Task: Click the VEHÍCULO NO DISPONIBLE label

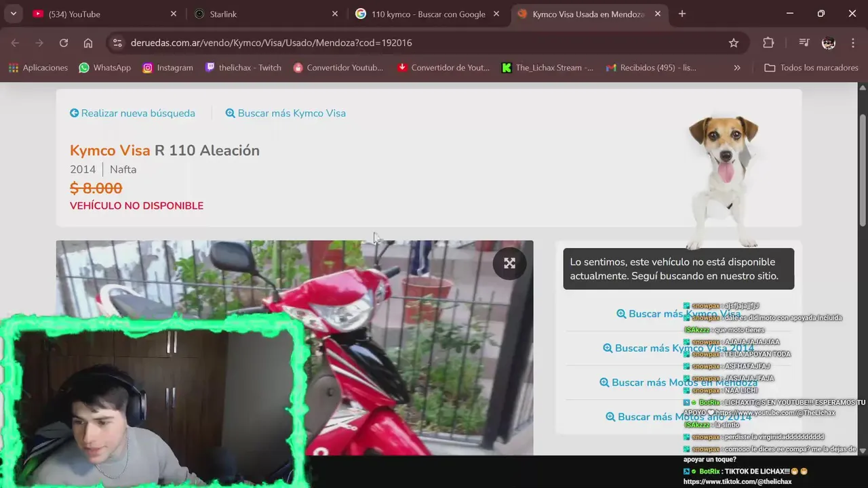Action: coord(136,205)
